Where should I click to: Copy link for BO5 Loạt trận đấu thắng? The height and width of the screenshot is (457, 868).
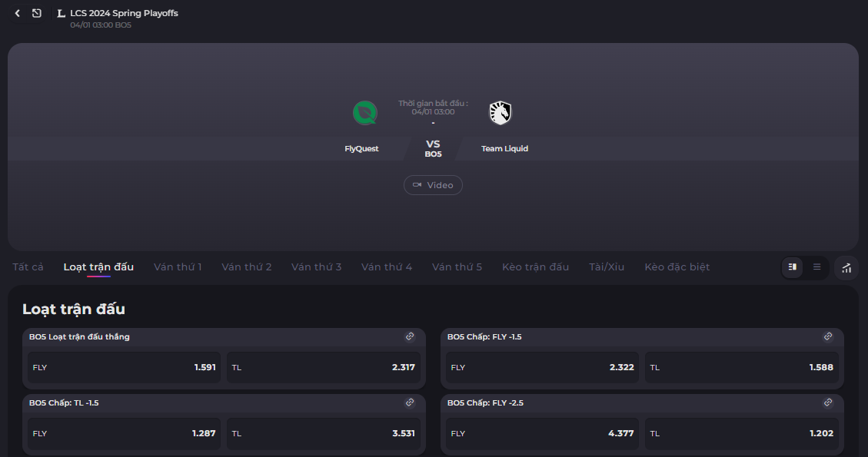(410, 336)
